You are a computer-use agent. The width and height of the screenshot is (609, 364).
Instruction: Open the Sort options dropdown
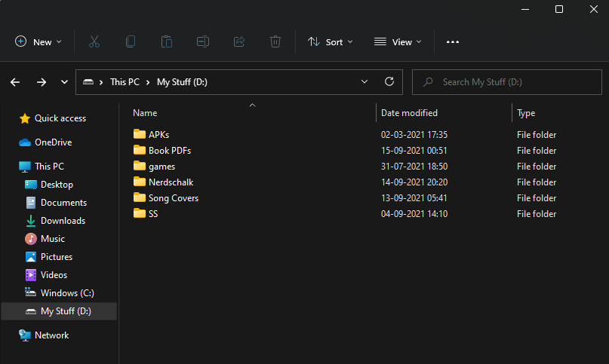331,42
